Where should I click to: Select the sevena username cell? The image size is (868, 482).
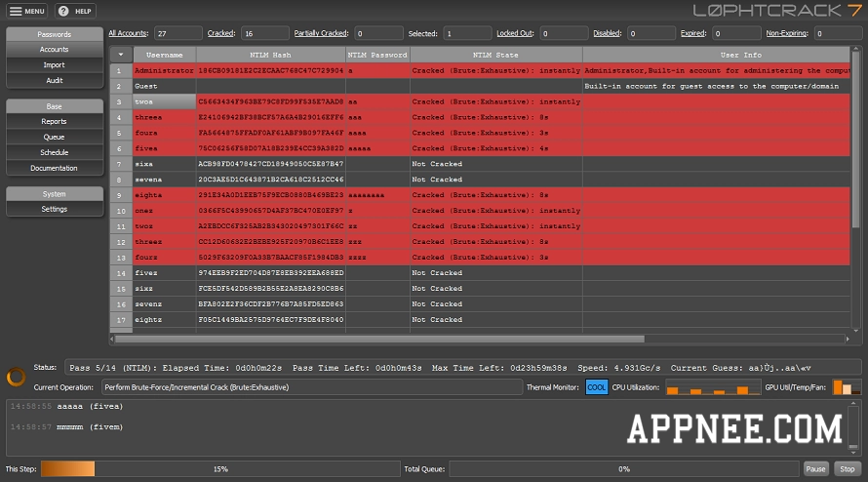pyautogui.click(x=165, y=179)
